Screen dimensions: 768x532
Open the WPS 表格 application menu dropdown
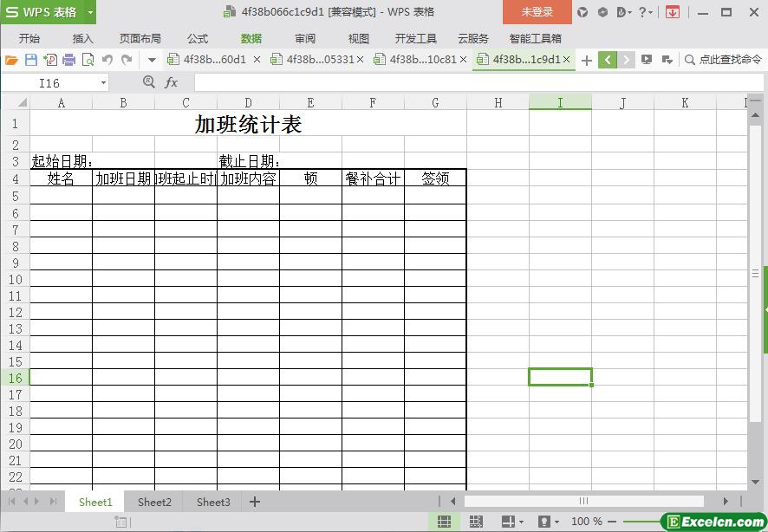tap(90, 12)
